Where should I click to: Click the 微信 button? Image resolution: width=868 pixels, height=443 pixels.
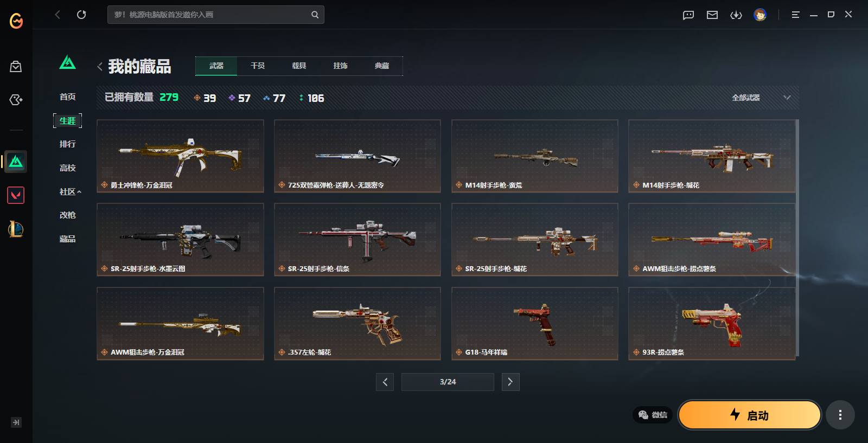tap(653, 415)
